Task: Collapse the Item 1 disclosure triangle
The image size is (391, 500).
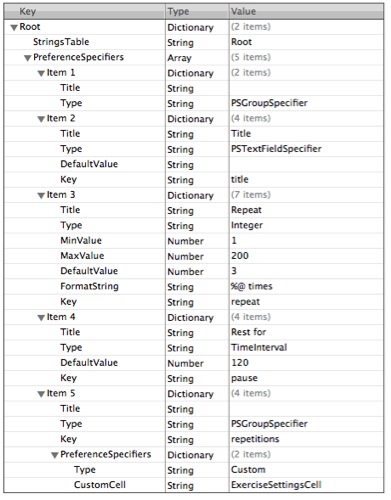Action: click(41, 73)
